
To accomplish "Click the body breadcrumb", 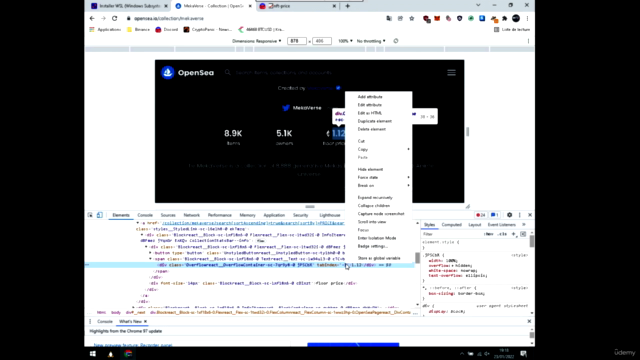I will pyautogui.click(x=116, y=312).
